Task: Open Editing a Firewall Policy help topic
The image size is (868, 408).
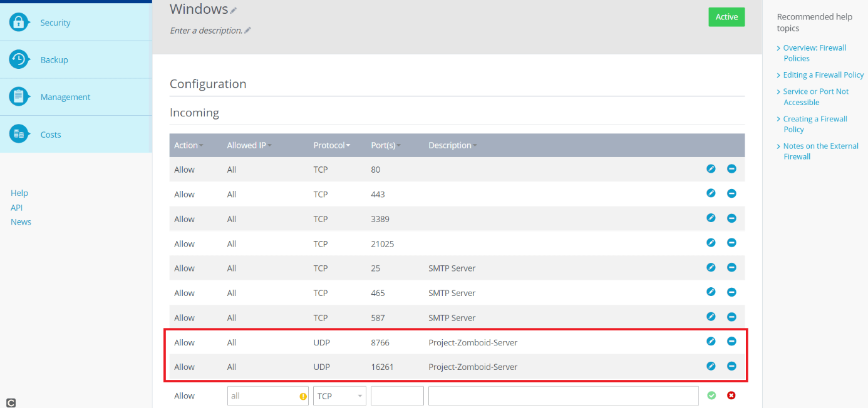Action: tap(824, 74)
